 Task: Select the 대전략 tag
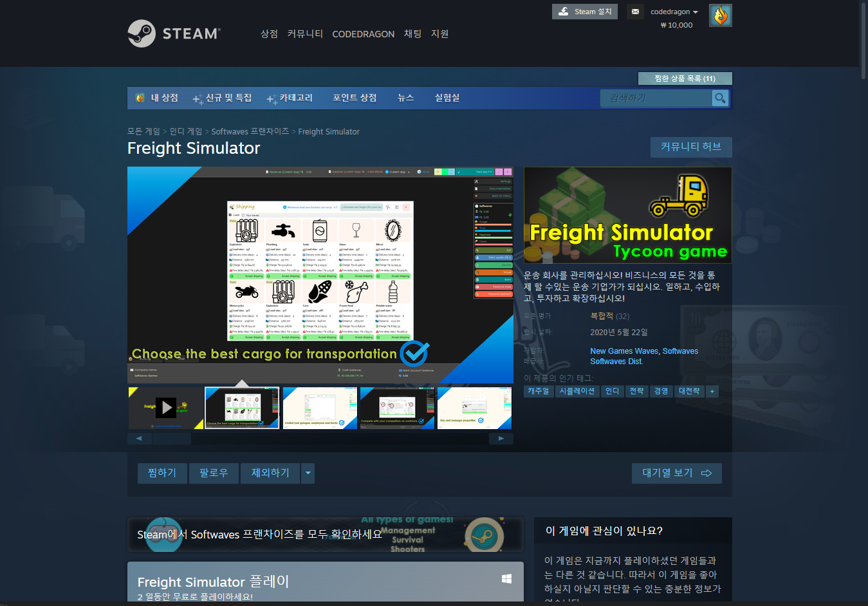point(689,391)
